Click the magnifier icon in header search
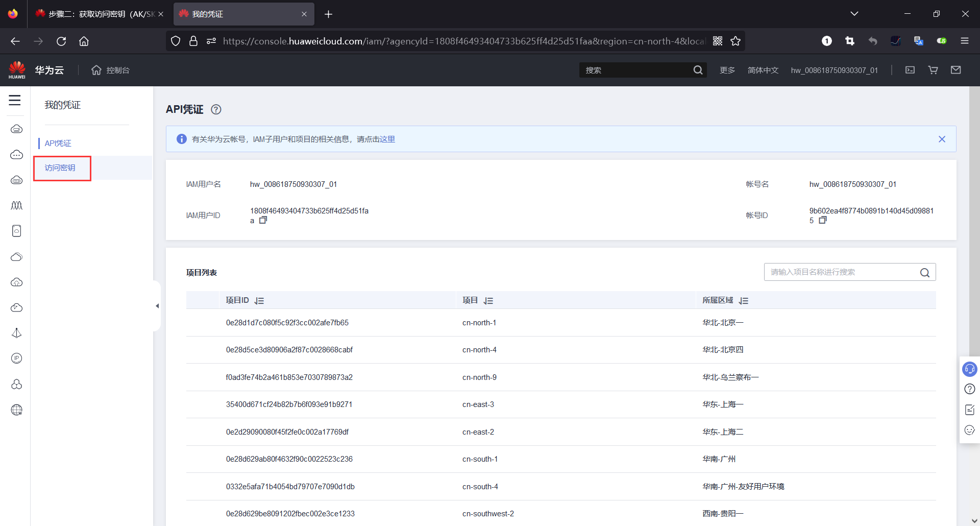The height and width of the screenshot is (526, 980). coord(698,70)
